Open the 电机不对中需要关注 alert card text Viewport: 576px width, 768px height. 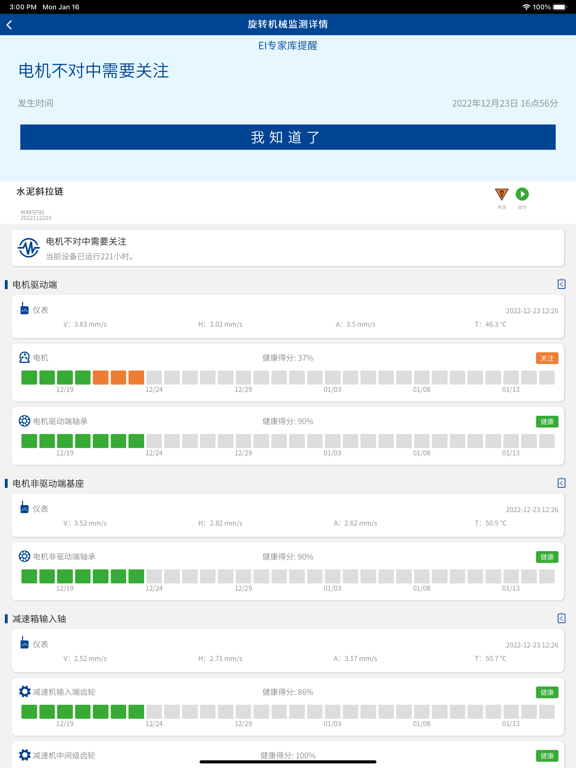point(86,241)
